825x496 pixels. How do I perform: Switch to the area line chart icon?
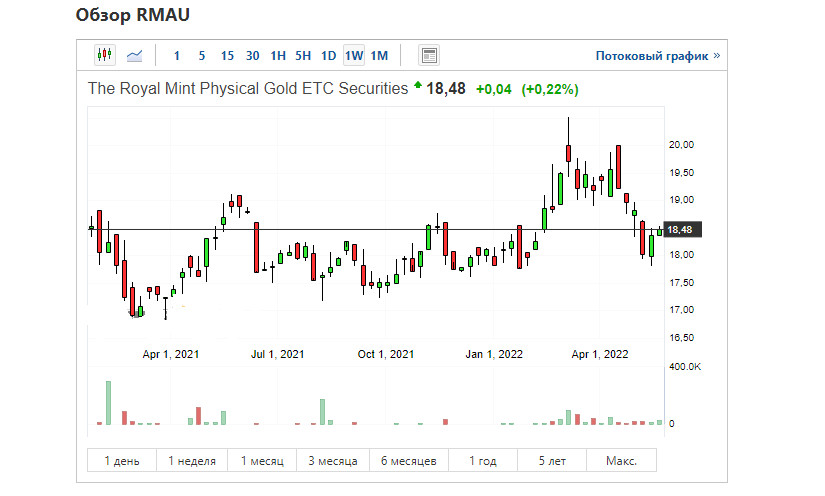134,55
